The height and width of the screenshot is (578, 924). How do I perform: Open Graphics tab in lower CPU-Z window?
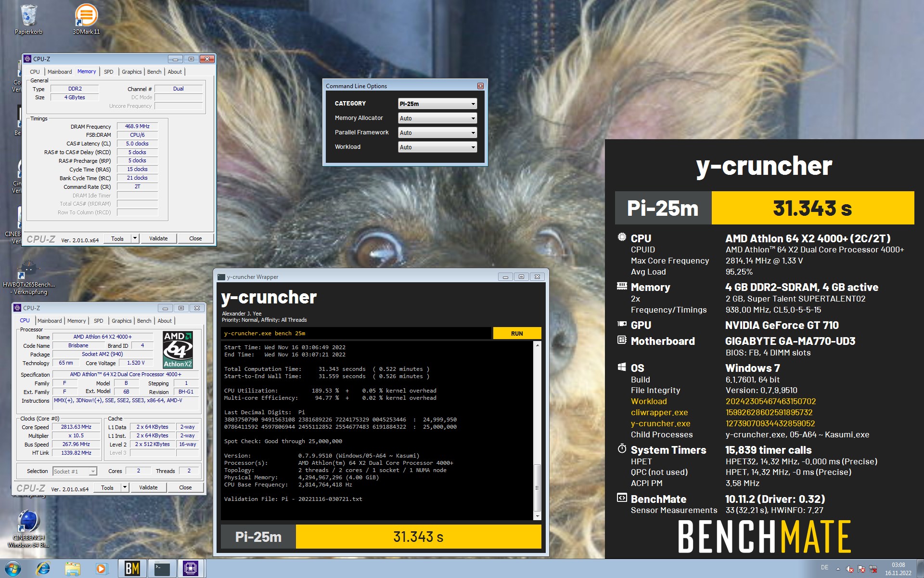(x=121, y=321)
